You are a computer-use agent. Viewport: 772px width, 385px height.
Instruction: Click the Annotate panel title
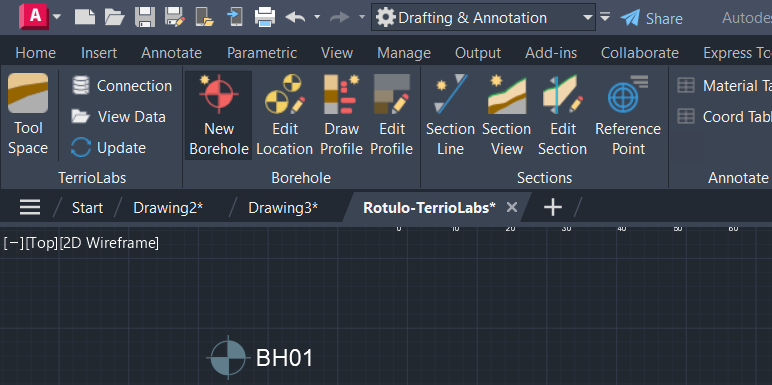[x=738, y=178]
